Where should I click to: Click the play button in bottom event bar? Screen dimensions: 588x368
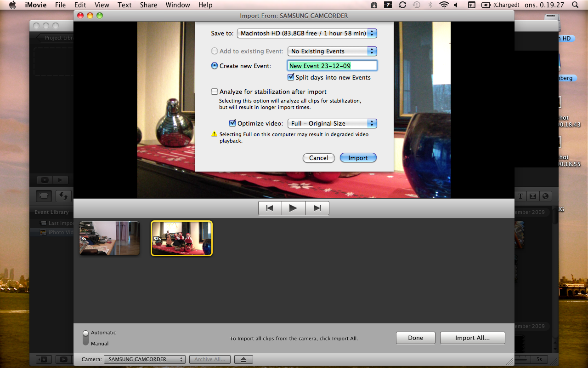click(64, 359)
